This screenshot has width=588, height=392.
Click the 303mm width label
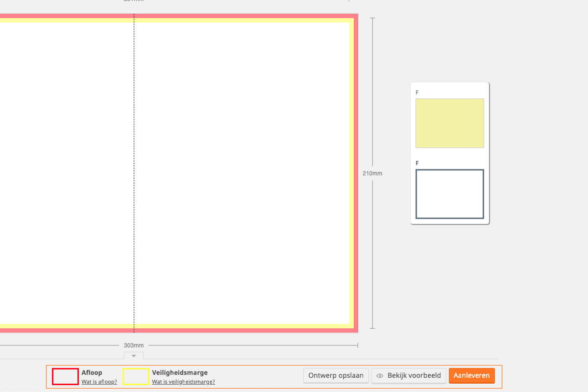(x=134, y=345)
